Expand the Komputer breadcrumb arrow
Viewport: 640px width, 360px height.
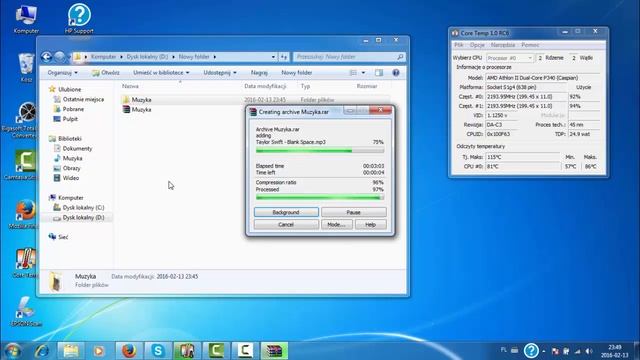(121, 57)
